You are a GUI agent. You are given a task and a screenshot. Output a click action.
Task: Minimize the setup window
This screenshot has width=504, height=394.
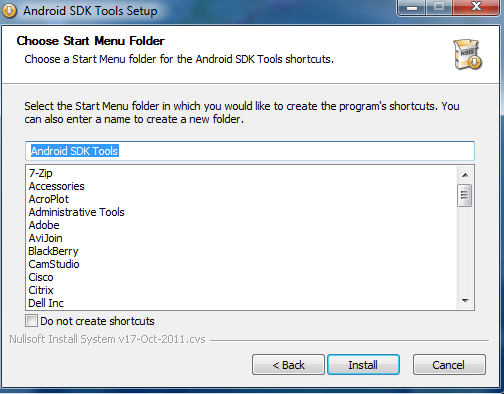[412, 7]
